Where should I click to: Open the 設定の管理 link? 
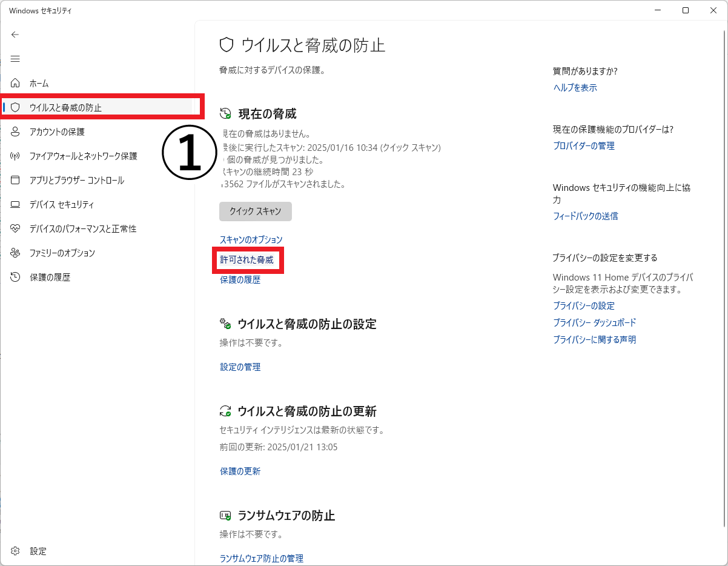(240, 367)
